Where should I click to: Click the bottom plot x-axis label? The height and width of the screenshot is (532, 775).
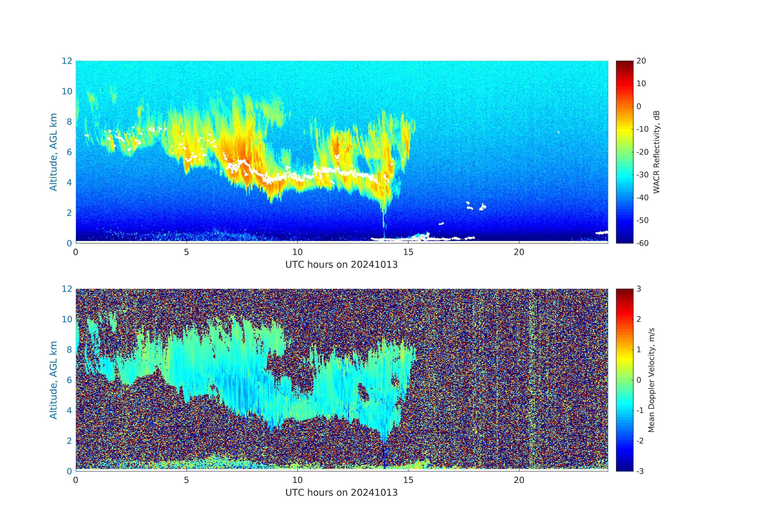(x=341, y=493)
